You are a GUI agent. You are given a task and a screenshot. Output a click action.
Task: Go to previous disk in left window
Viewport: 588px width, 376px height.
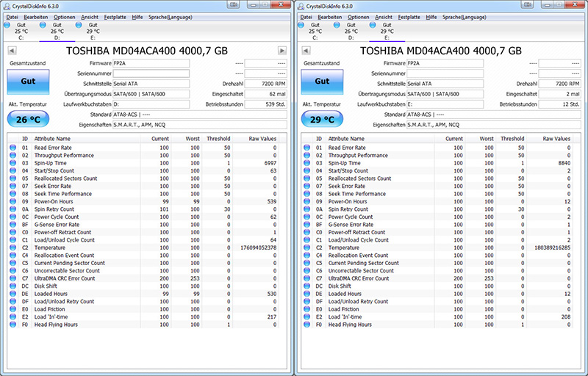(12, 51)
